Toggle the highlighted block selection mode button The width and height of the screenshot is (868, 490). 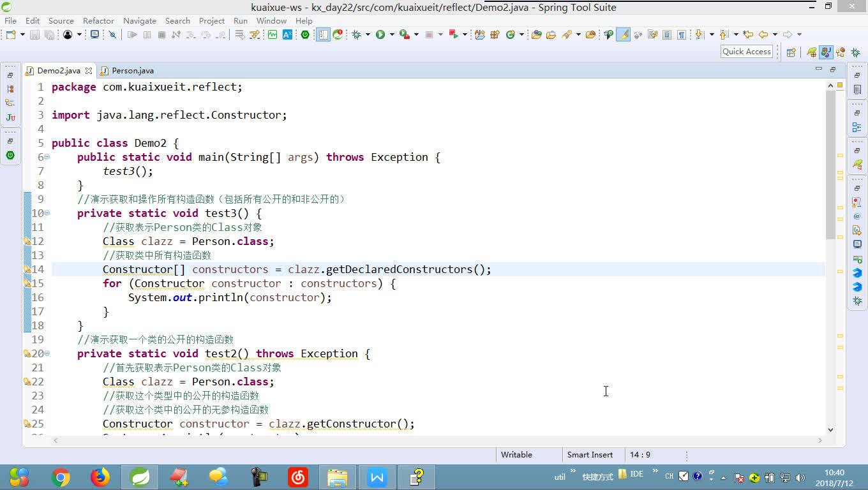324,34
